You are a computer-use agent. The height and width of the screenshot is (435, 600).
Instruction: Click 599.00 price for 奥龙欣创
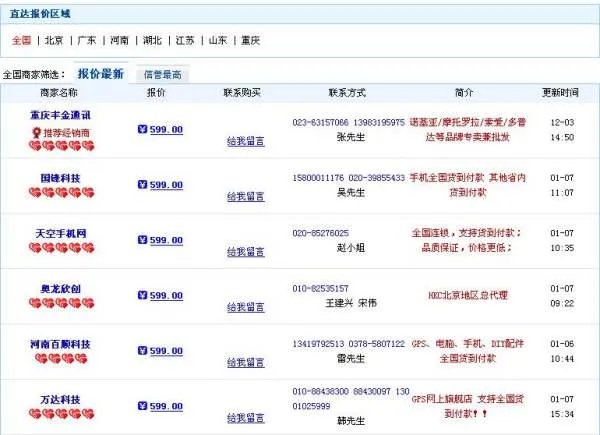(x=166, y=296)
